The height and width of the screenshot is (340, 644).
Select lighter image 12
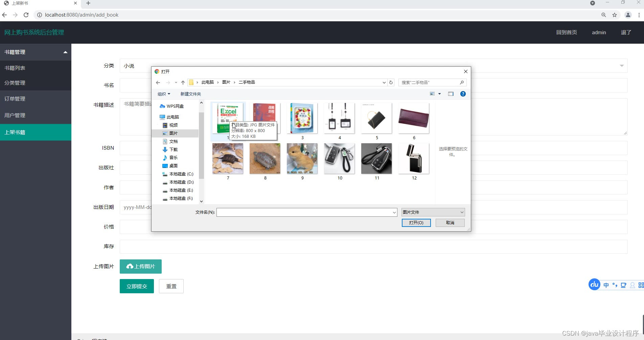point(414,158)
